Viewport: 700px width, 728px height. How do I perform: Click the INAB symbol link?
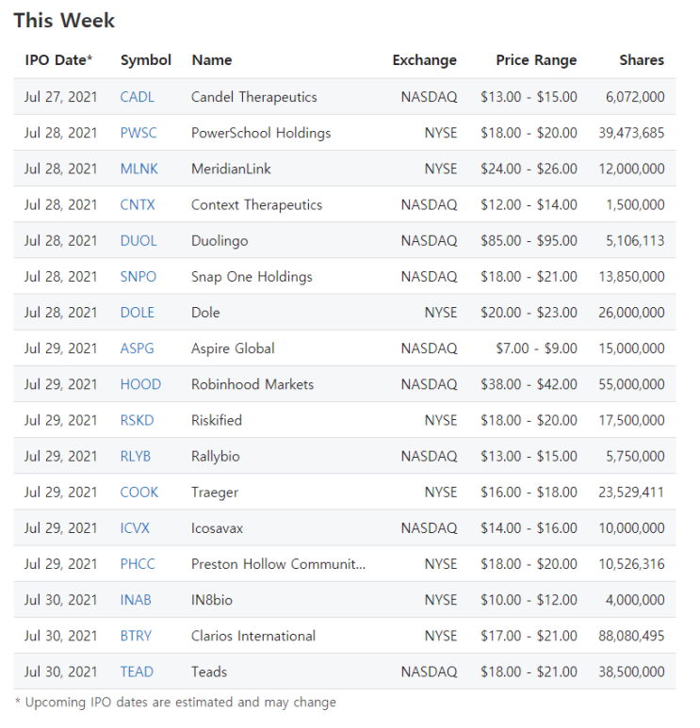pos(136,600)
